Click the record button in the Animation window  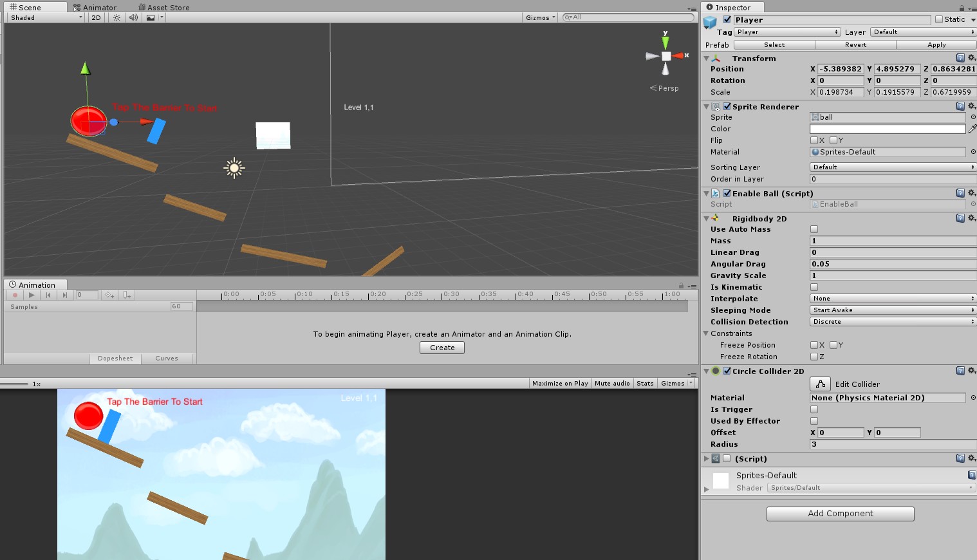pos(15,295)
